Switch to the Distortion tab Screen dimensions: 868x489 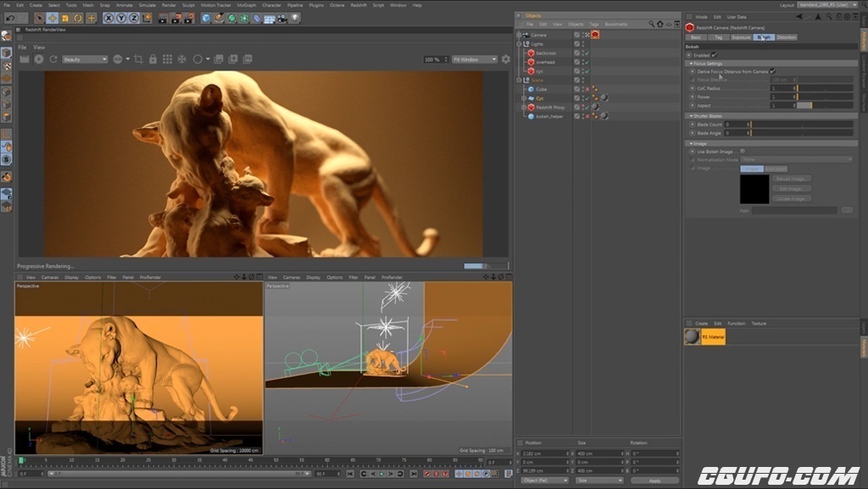pyautogui.click(x=786, y=37)
